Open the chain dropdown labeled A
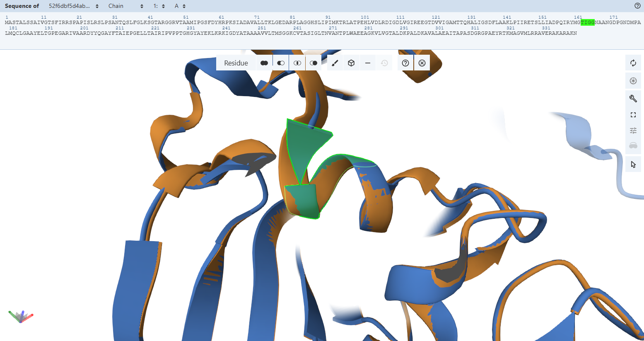This screenshot has width=644, height=341. coord(180,6)
